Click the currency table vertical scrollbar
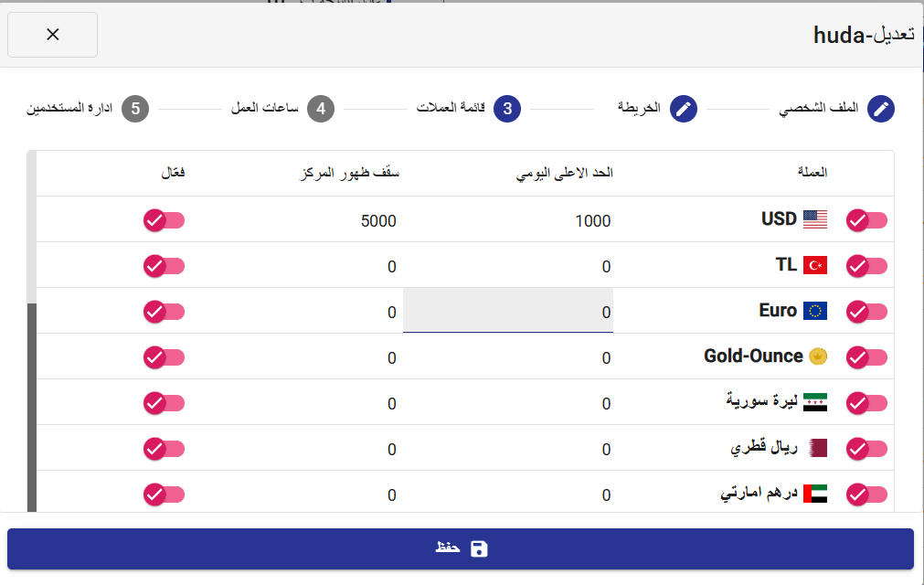924x585 pixels. (32, 331)
